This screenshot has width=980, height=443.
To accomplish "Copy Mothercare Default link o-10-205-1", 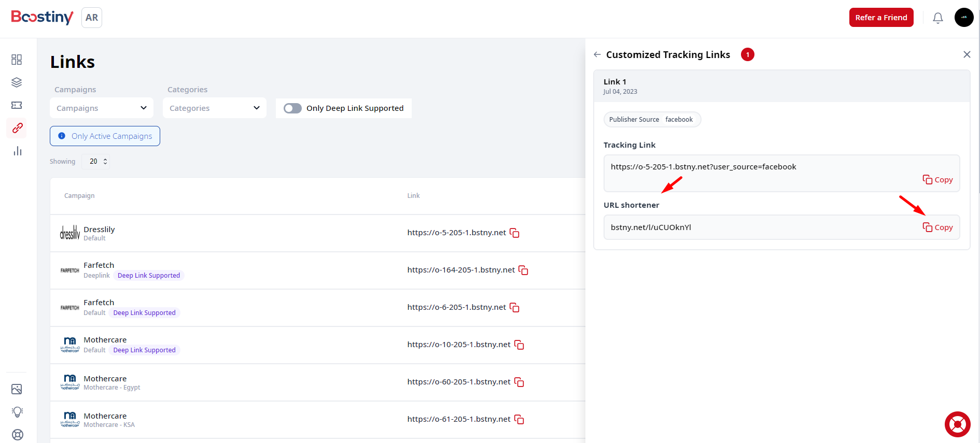I will 519,345.
